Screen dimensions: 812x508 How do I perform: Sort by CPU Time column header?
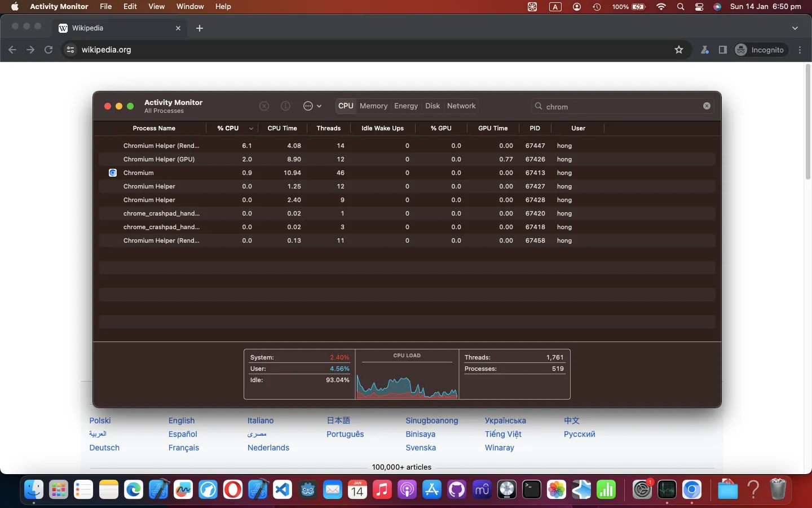tap(282, 128)
